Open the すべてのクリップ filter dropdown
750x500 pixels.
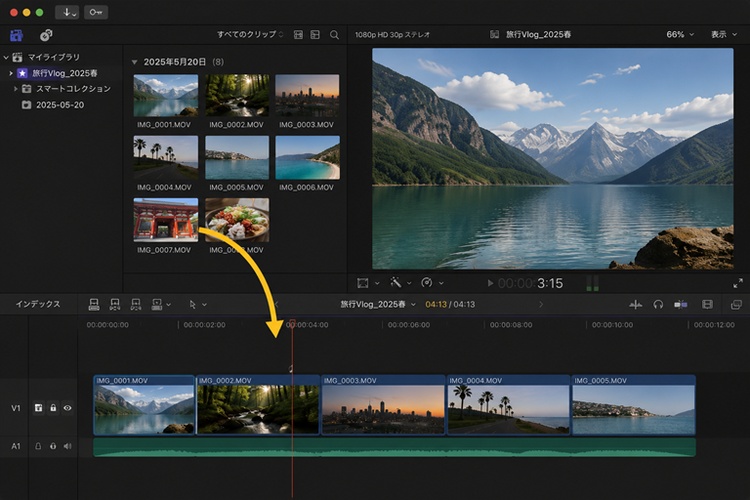250,34
